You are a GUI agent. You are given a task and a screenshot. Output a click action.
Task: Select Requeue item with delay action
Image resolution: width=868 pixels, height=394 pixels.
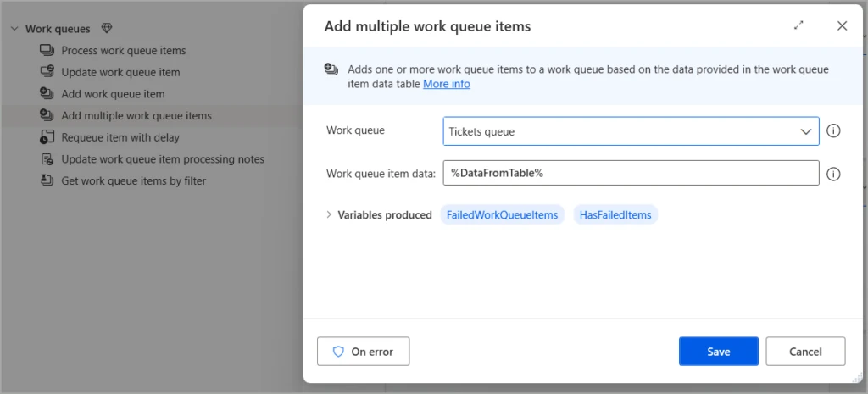click(x=120, y=137)
